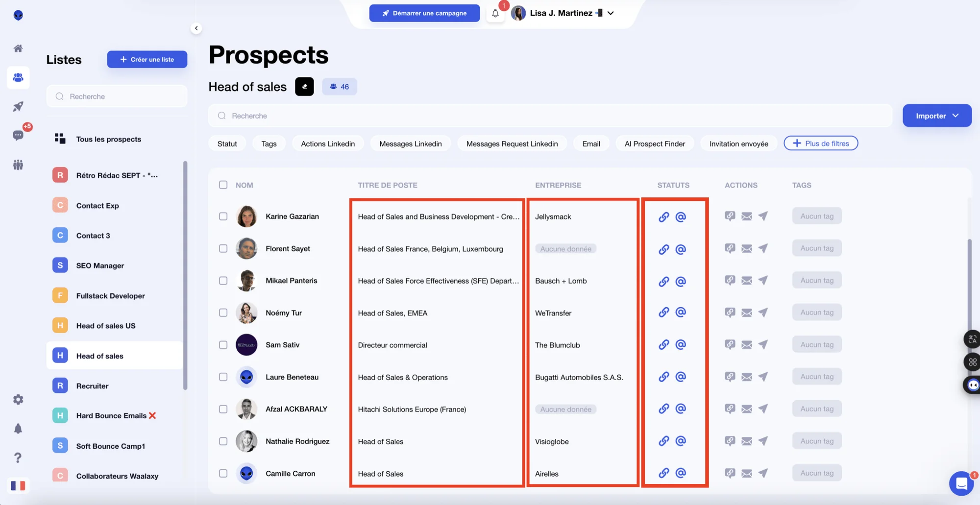Open the campaigns rocket icon in sidebar

(18, 106)
